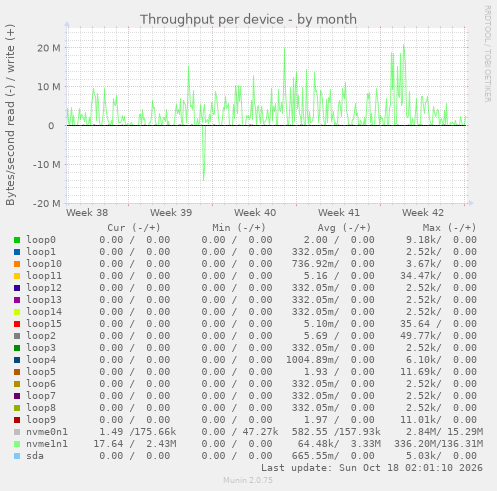Screen dimensions: 497x491
Task: Select the loop8 device label
Action: [x=41, y=408]
